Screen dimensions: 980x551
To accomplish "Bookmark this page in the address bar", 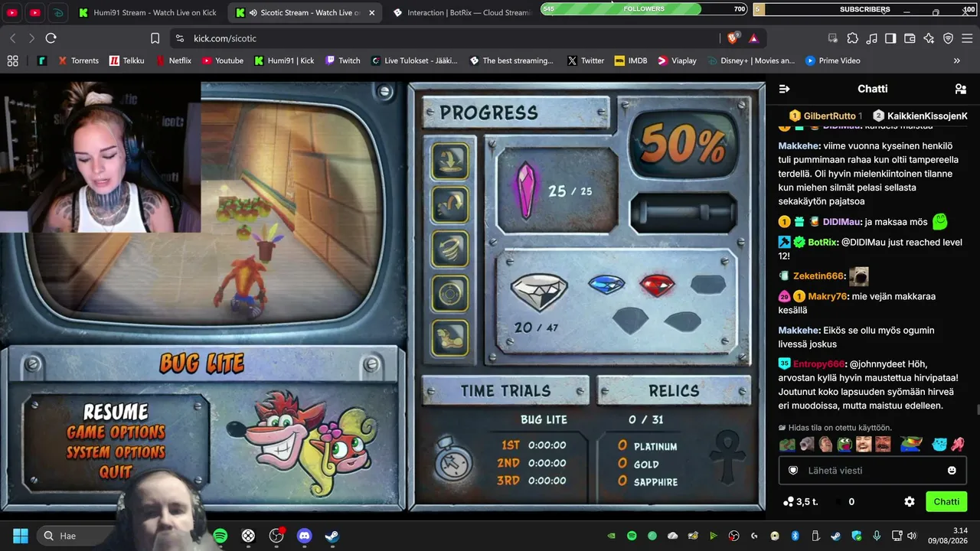I will click(x=155, y=38).
